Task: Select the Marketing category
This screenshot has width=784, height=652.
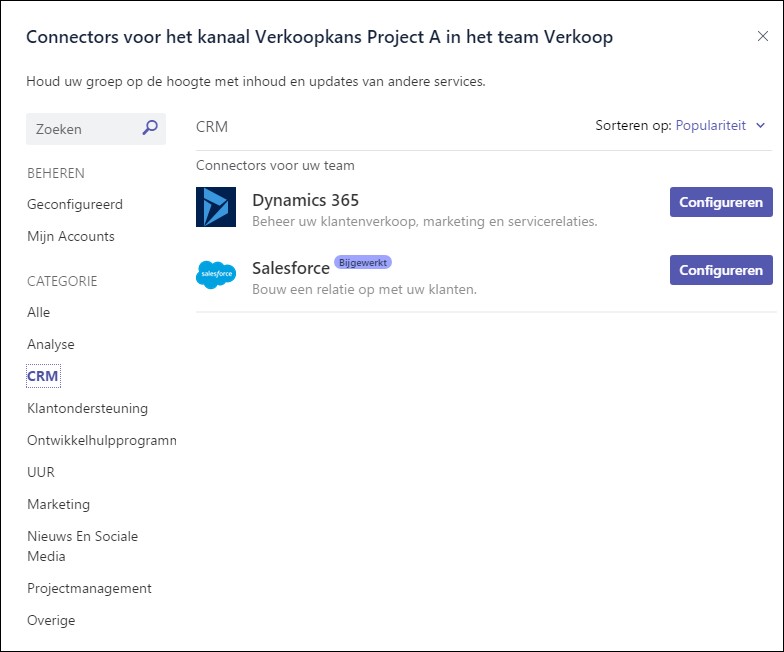Action: 58,504
